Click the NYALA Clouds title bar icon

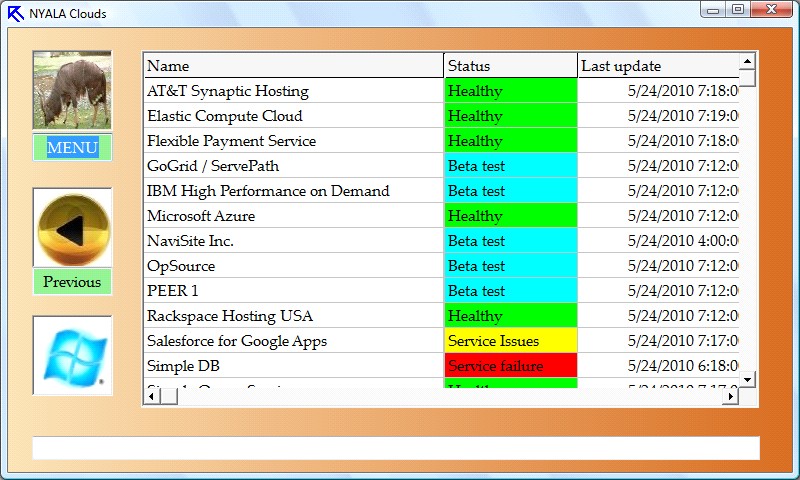[15, 13]
